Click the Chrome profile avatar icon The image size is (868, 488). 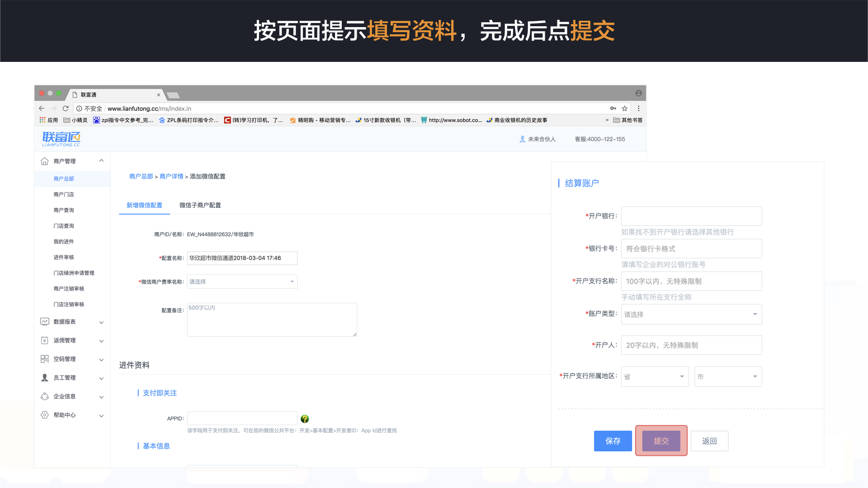tap(638, 93)
